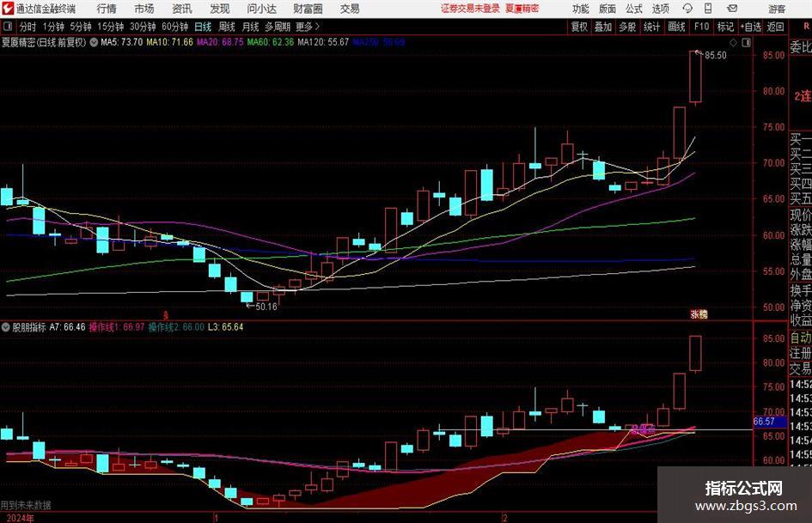Open the 选项 menu

coord(660,9)
